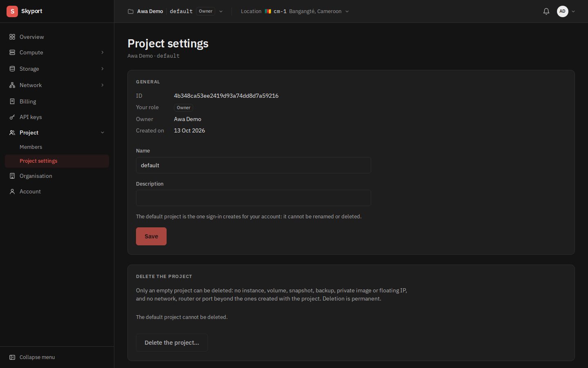Click the Compute server icon
The image size is (588, 368).
pyautogui.click(x=12, y=52)
